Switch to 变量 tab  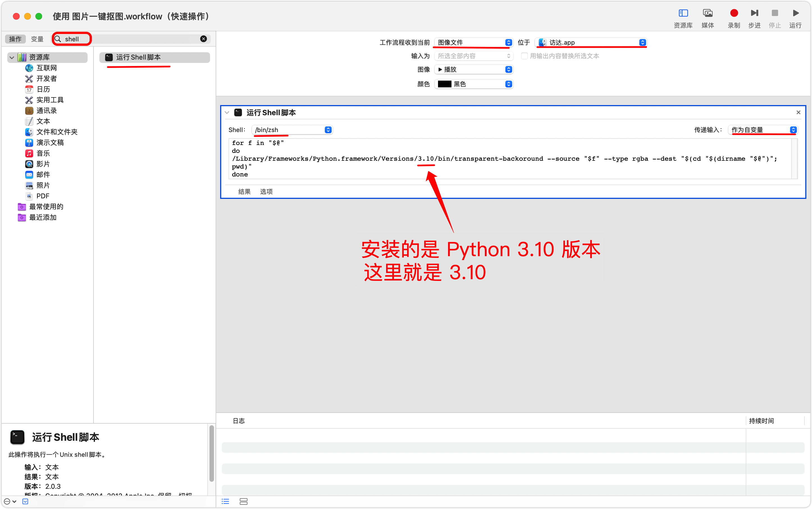[37, 39]
